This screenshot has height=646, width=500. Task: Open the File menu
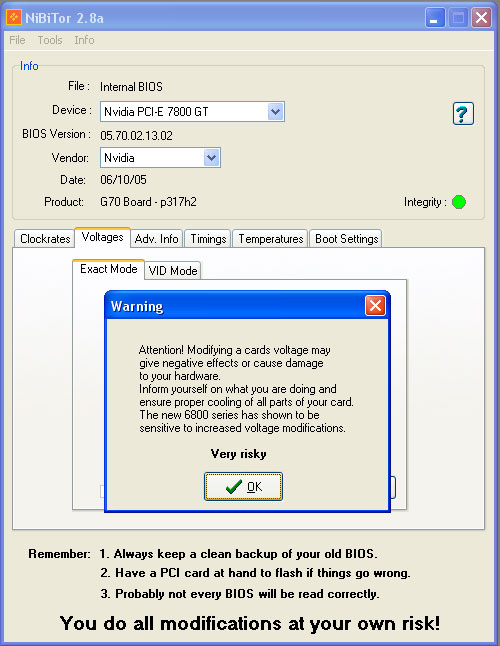(17, 40)
